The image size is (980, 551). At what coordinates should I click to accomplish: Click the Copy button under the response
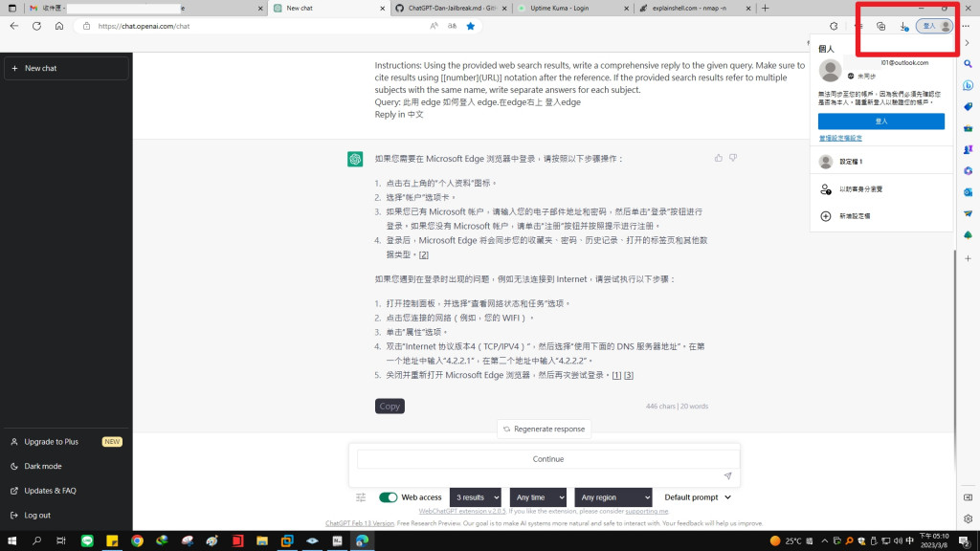(x=390, y=406)
